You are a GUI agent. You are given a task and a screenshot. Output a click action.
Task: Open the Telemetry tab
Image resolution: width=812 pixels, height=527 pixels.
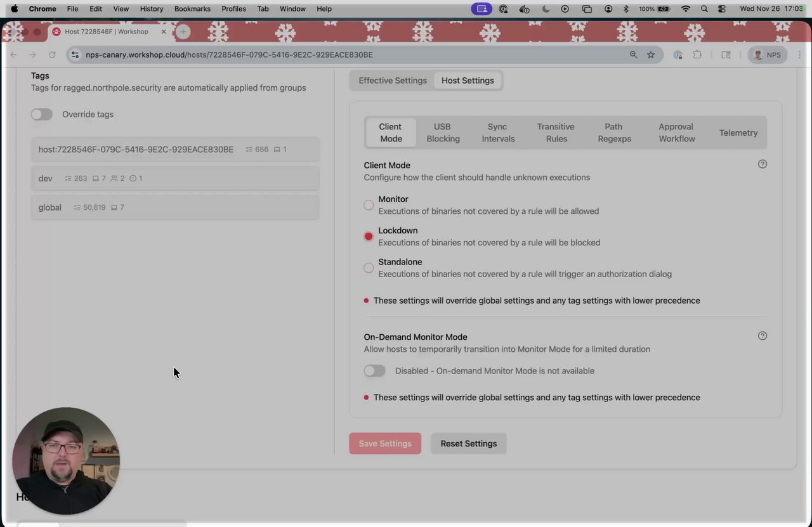(x=738, y=133)
